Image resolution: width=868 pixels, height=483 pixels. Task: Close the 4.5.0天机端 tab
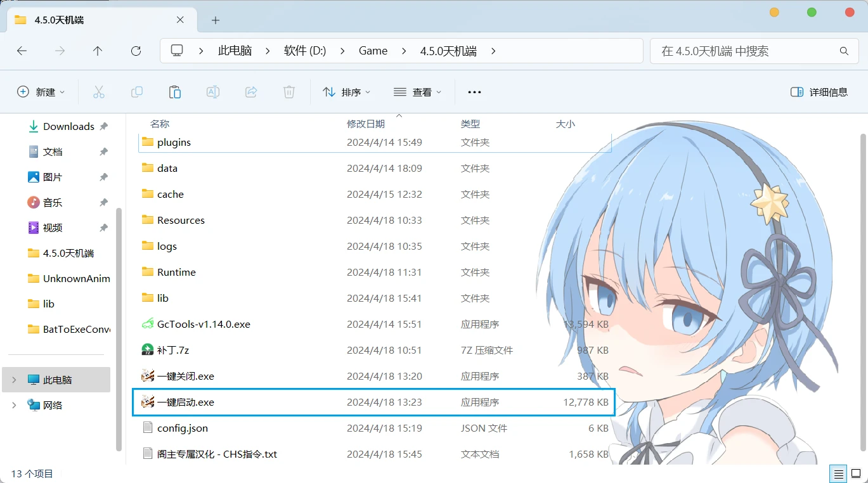click(x=180, y=20)
